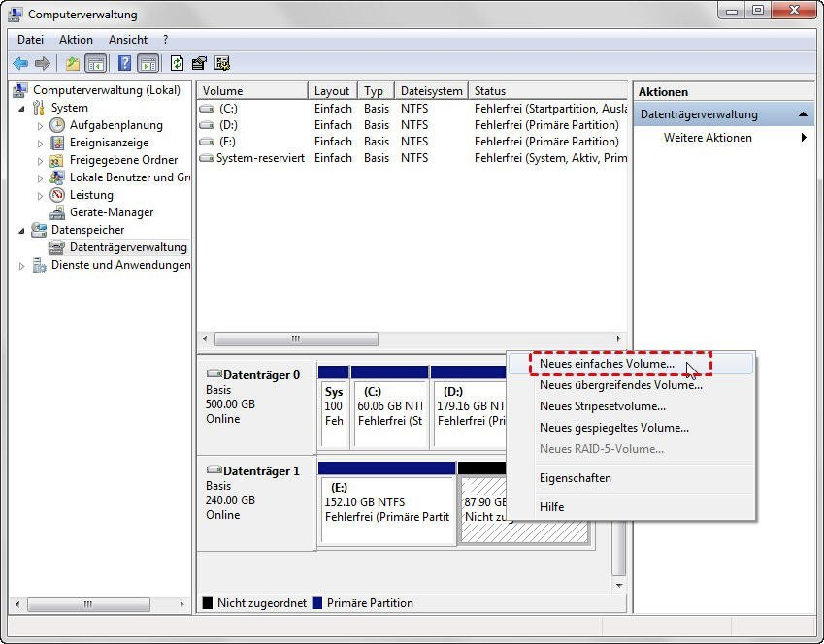Select Hilfe in the context menu
This screenshot has height=644, width=824.
tap(630, 507)
